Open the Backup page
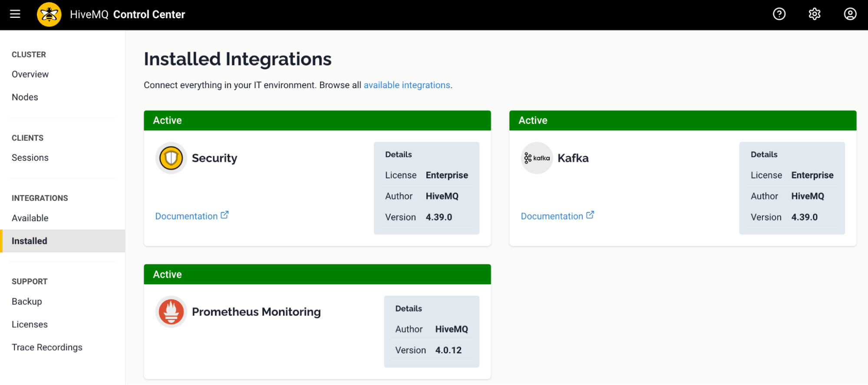Viewport: 868px width, 385px height. click(x=27, y=301)
